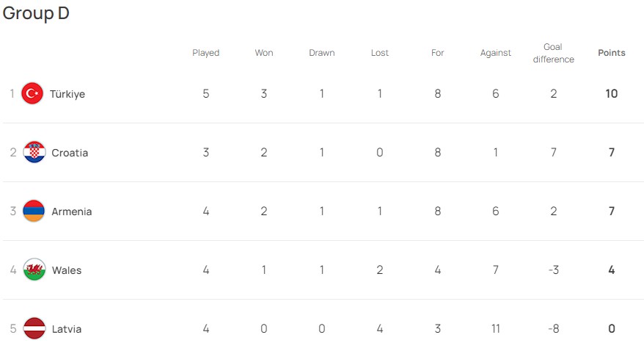
Task: Click Türkiye's points total of 10
Action: (612, 94)
